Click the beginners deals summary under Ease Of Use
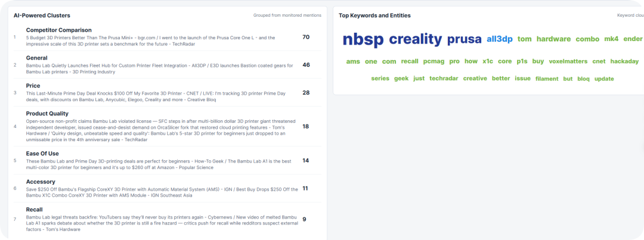644x240 pixels. [x=159, y=164]
